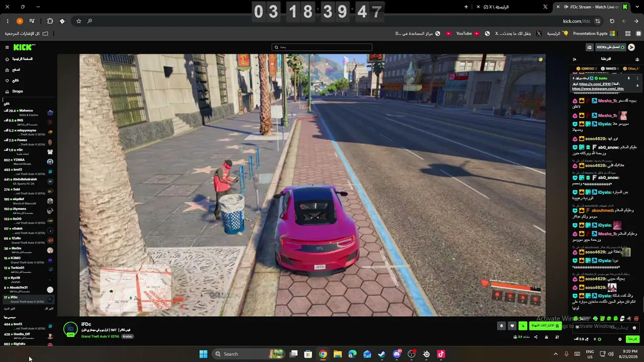
Task: Open Google Chrome from the taskbar
Action: tap(323, 354)
